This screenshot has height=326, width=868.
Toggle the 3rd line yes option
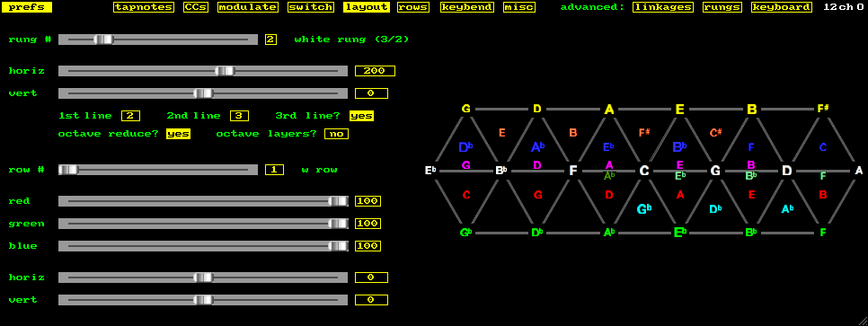point(361,116)
